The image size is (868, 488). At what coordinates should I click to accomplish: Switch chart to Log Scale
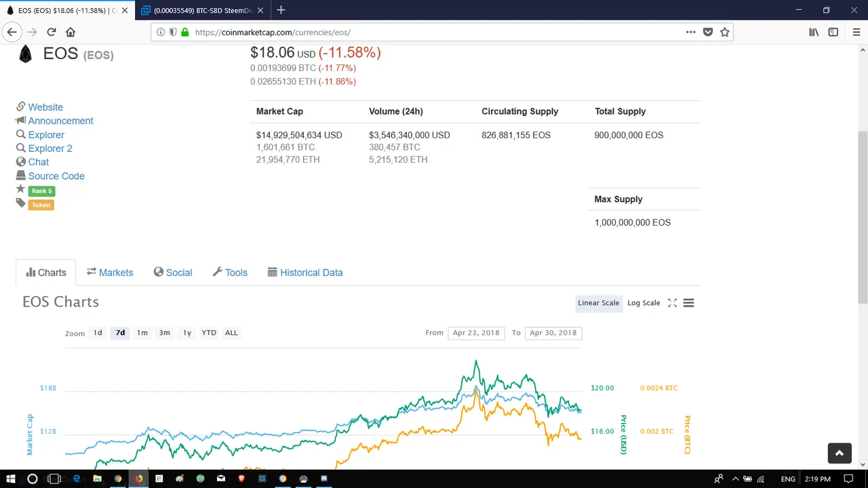(x=644, y=303)
